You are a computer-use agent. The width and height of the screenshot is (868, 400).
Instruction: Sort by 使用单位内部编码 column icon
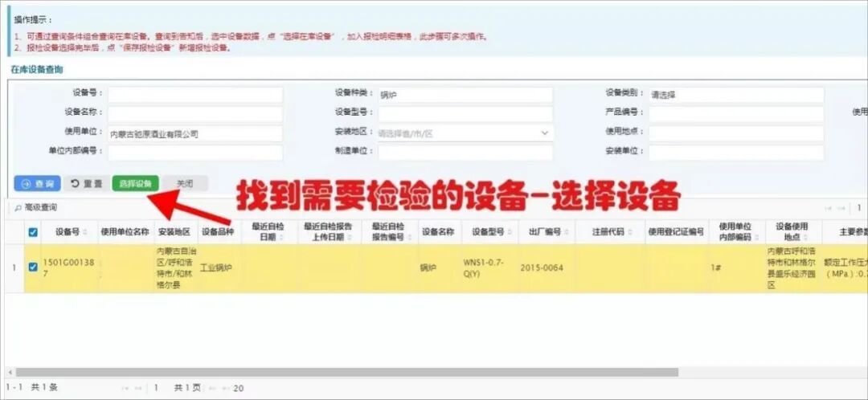click(x=756, y=237)
